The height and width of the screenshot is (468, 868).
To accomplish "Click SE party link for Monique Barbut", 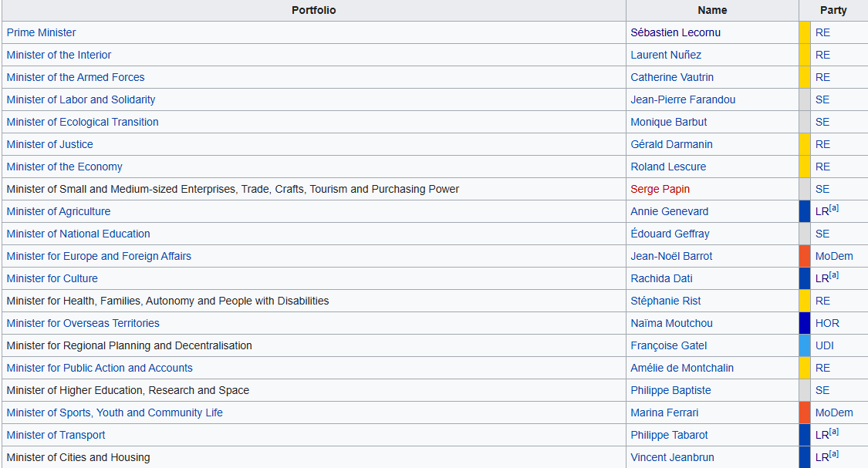I will (822, 122).
